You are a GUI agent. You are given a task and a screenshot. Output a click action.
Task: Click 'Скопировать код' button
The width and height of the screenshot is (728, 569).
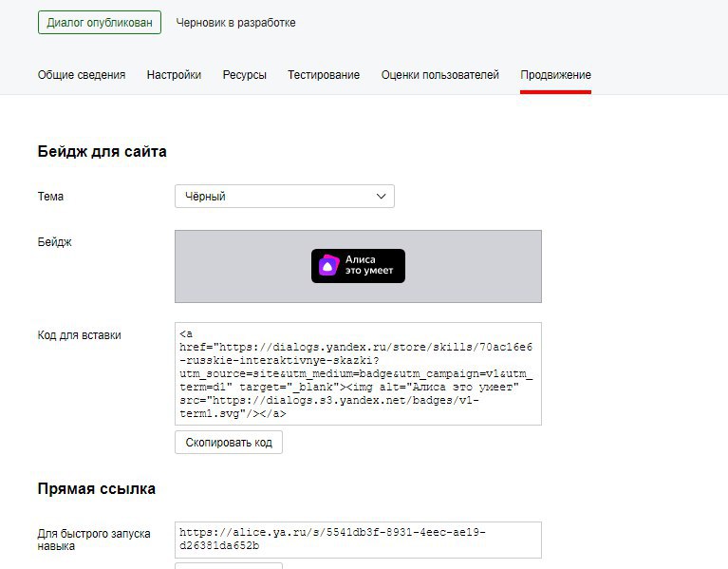(x=229, y=443)
